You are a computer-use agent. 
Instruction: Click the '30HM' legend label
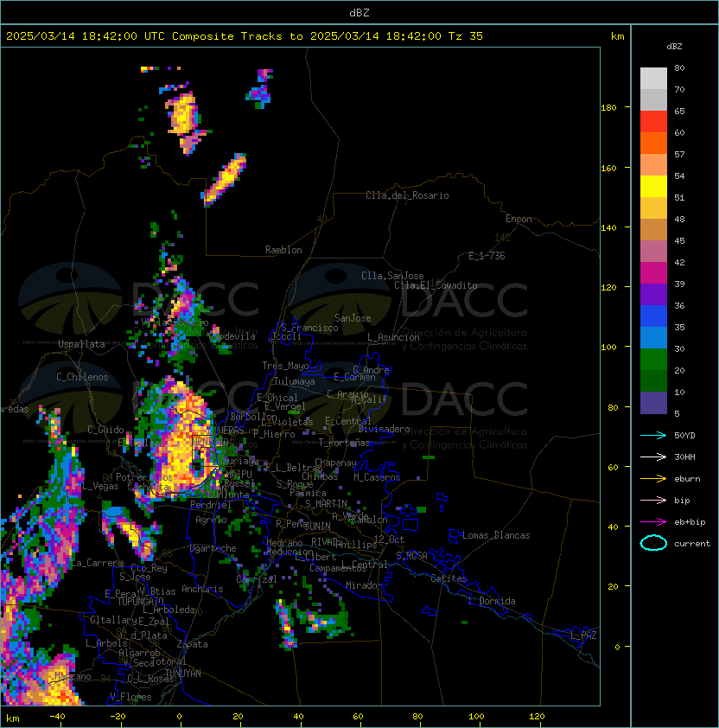coord(684,457)
